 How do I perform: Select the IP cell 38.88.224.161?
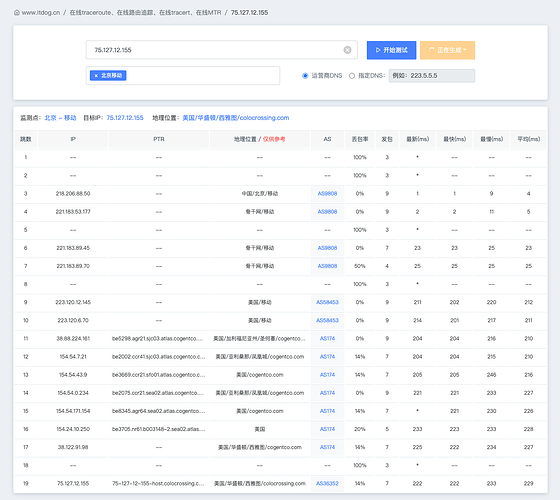73,339
